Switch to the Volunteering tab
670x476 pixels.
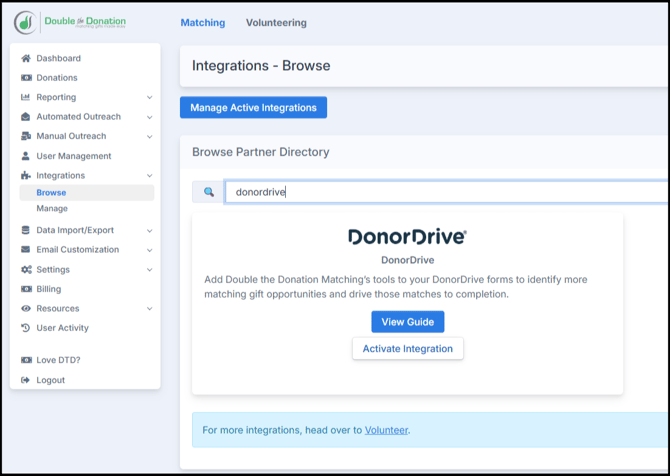[x=276, y=22]
